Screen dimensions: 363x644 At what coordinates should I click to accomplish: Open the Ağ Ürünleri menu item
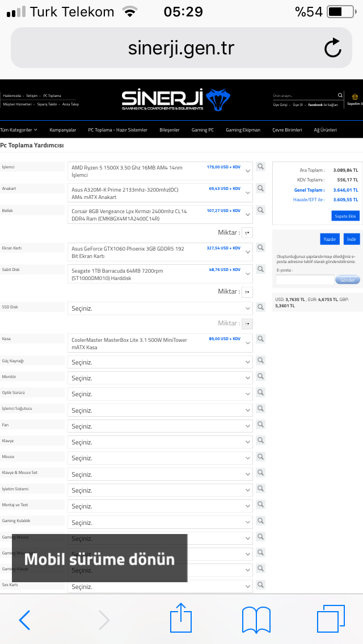[325, 130]
